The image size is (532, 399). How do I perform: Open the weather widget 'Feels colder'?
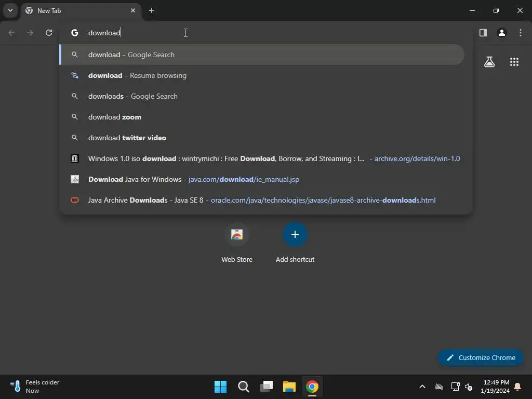click(35, 387)
